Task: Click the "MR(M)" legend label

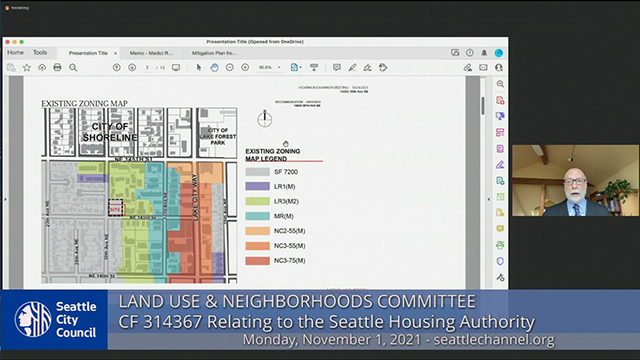Action: click(x=284, y=216)
